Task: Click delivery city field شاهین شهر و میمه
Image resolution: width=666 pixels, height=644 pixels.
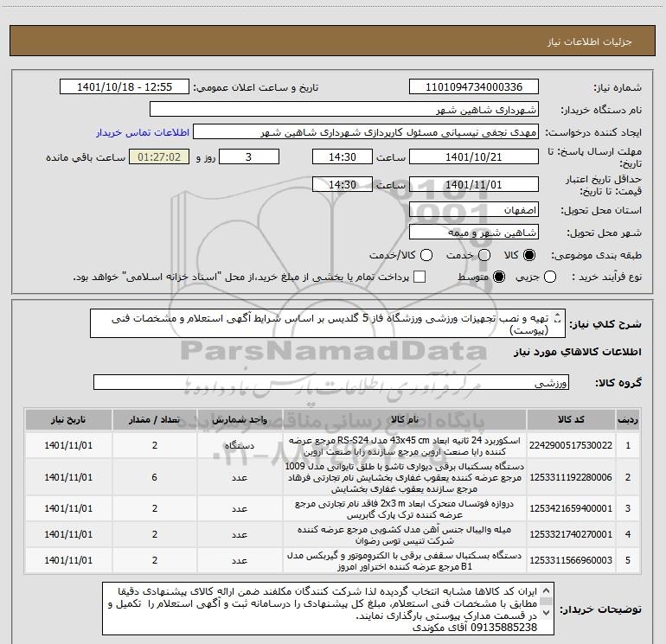Action: 474,233
